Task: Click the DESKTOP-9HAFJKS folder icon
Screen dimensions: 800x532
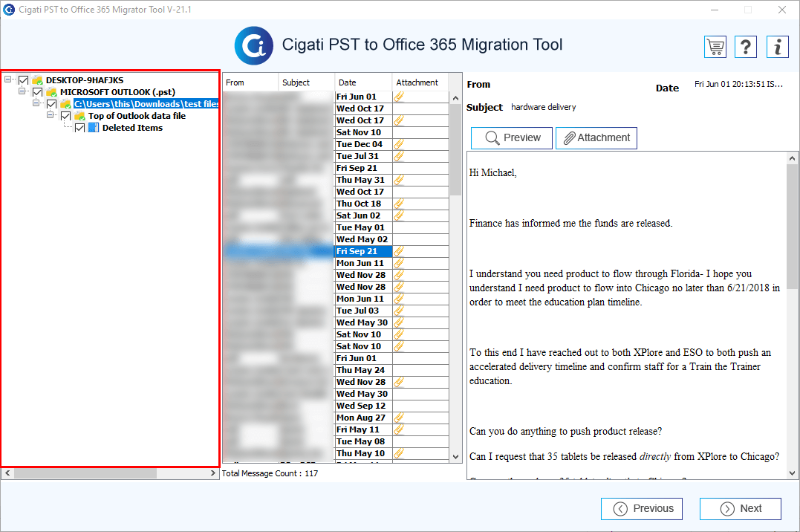Action: click(x=37, y=80)
